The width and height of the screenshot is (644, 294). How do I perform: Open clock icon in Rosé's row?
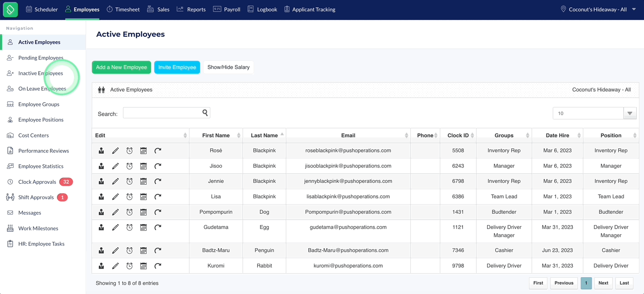click(x=130, y=151)
